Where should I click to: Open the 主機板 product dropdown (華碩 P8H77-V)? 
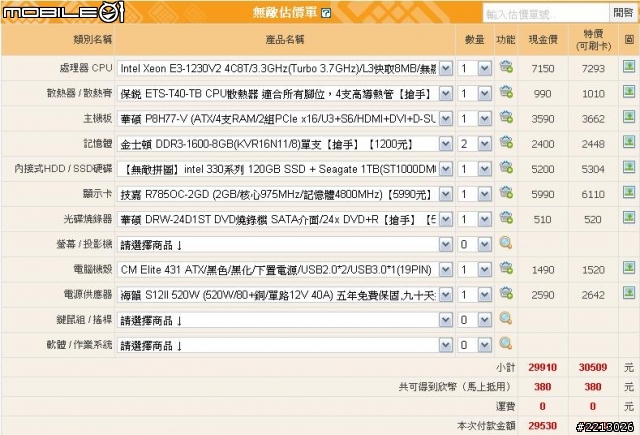coord(285,119)
